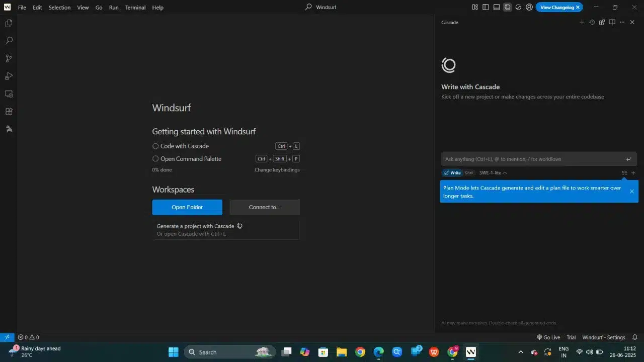Open the weather widget Rainy days ahead

(x=34, y=352)
